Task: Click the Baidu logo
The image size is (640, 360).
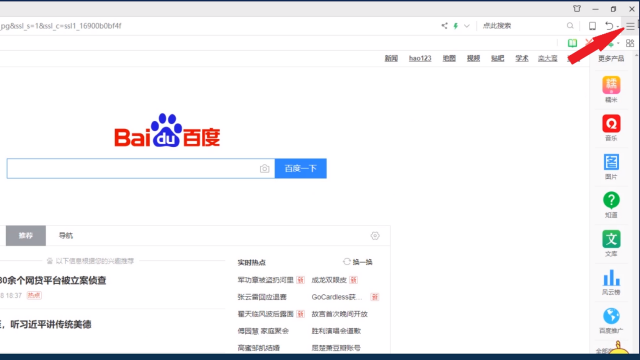Action: pyautogui.click(x=167, y=130)
